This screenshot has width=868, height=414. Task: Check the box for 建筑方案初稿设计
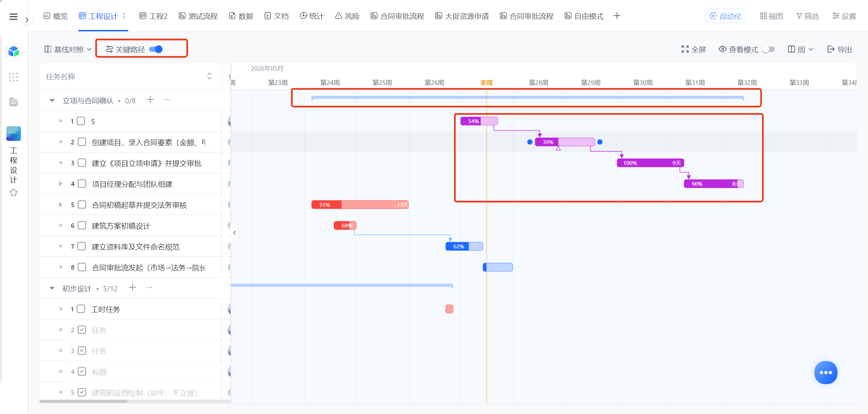pos(82,225)
